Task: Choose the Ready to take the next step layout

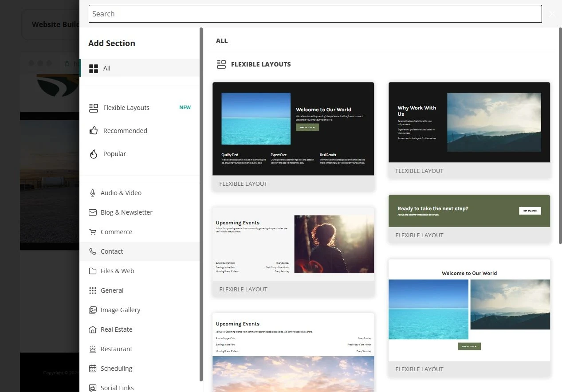Action: click(469, 219)
